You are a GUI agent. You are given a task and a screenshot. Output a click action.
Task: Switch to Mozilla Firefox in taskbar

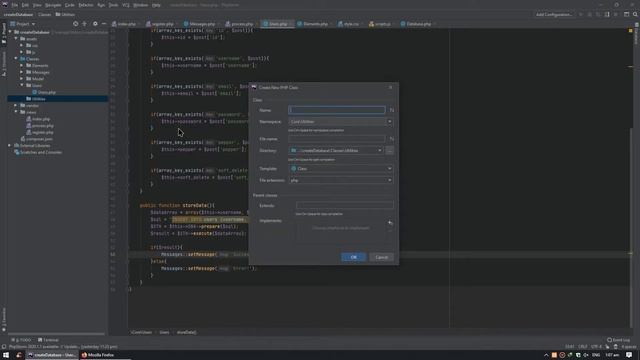pyautogui.click(x=98, y=355)
